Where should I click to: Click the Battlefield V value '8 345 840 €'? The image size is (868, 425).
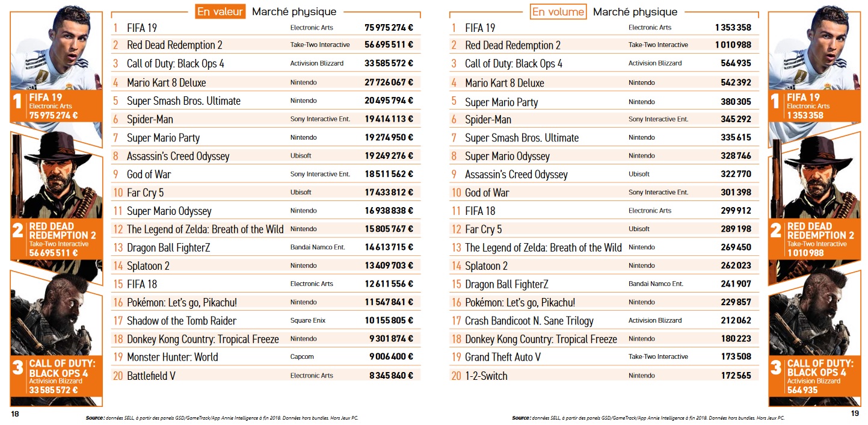click(x=391, y=376)
